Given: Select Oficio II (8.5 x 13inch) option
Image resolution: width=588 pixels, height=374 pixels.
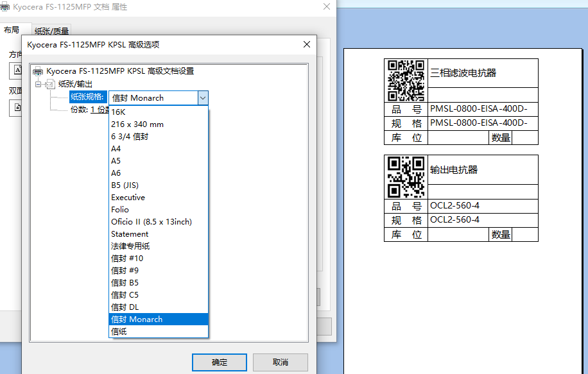Looking at the screenshot, I should pos(159,221).
